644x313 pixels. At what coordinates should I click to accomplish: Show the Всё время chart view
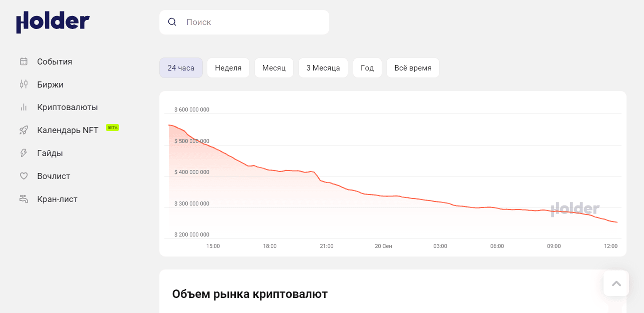click(x=413, y=67)
